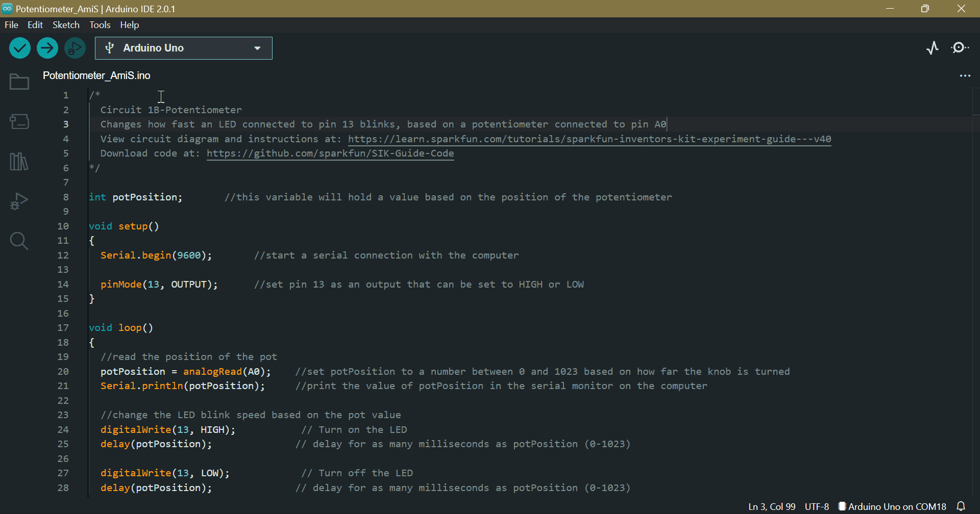Click the UTF-8 encoding indicator
The width and height of the screenshot is (980, 514).
pyautogui.click(x=817, y=506)
